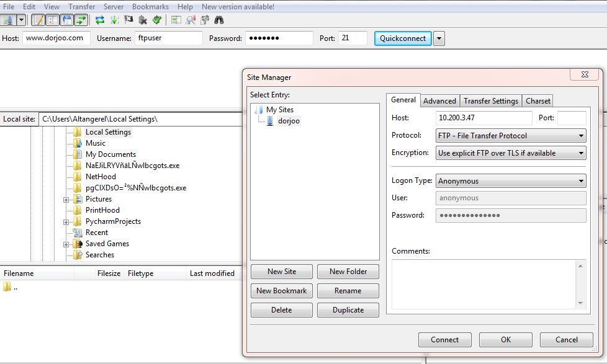Open Site Manager toolbar icon
Viewport: 607px width, 364px height.
(x=8, y=20)
